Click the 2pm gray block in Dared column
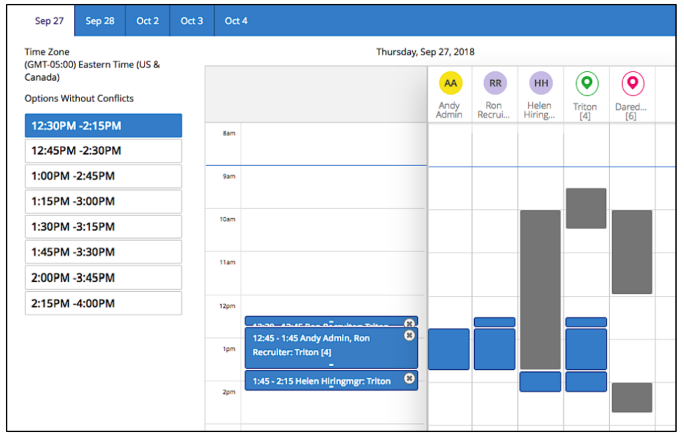 [632, 397]
